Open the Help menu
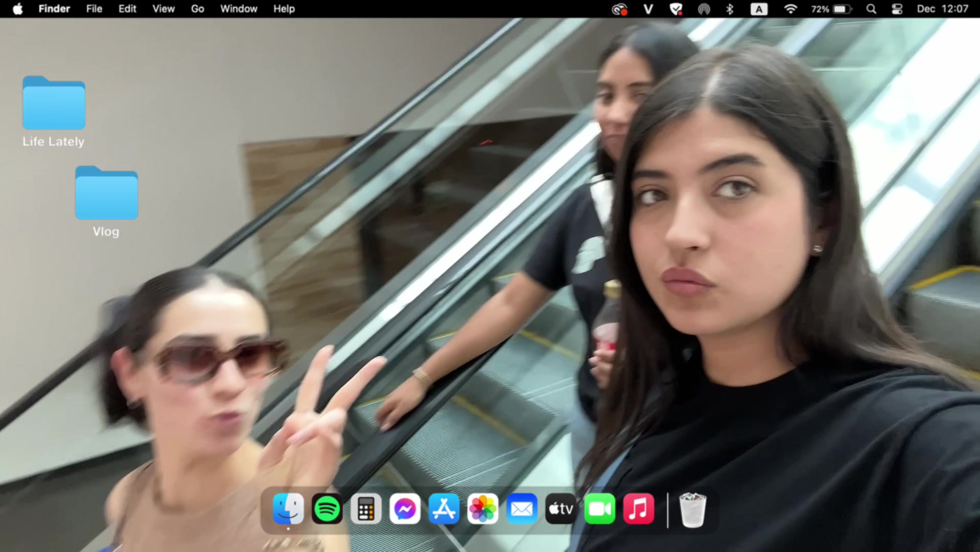 click(284, 9)
